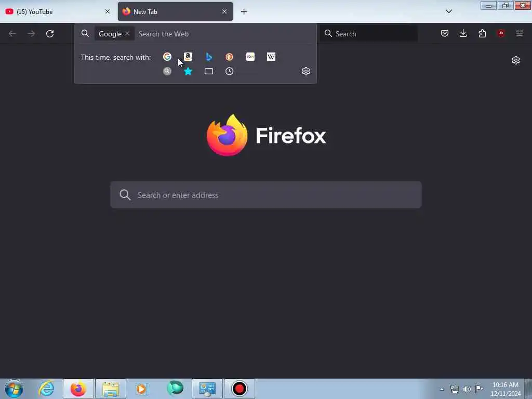Viewport: 532px width, 399px height.
Task: Reload the current page
Action: point(50,34)
